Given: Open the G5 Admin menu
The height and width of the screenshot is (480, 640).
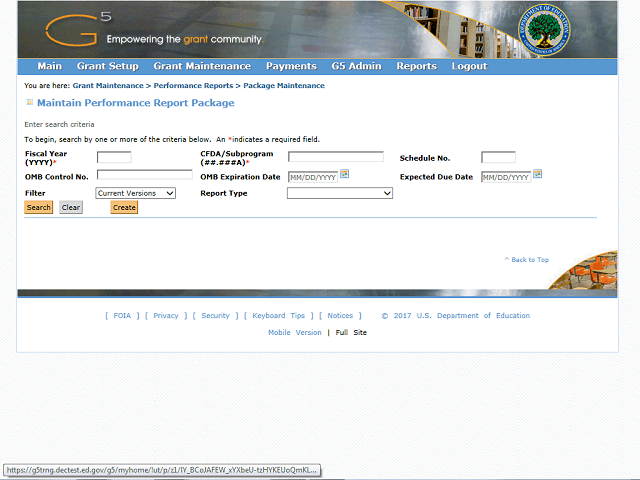Looking at the screenshot, I should tap(356, 66).
